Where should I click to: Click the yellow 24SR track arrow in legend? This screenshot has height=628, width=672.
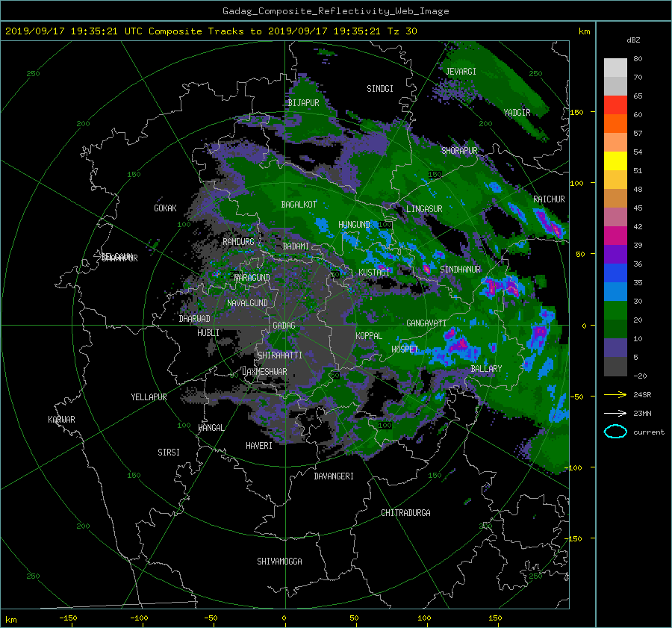click(615, 394)
